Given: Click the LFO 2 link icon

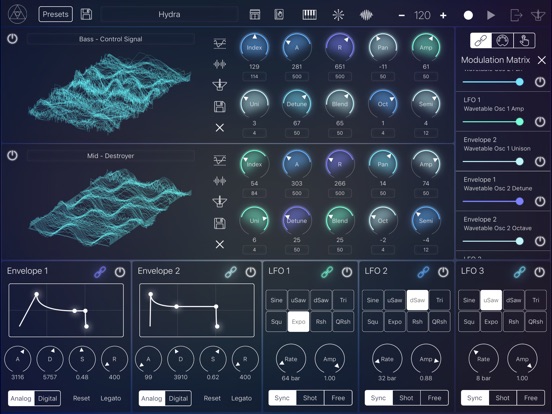Looking at the screenshot, I should coord(423,272).
